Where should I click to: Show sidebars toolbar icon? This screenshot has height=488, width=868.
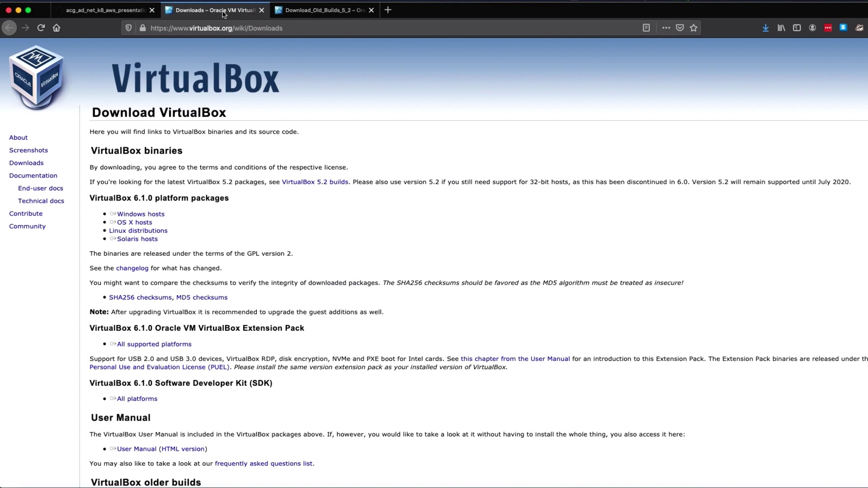[x=797, y=28]
